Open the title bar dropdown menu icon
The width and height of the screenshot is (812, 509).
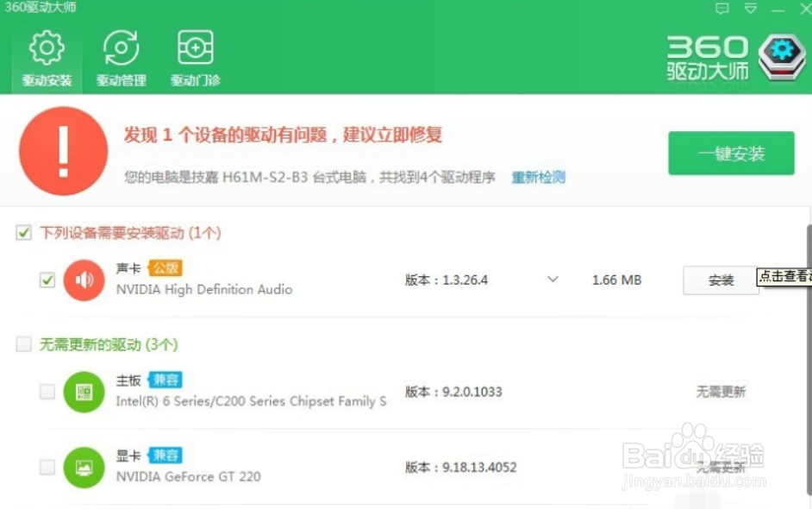point(751,9)
